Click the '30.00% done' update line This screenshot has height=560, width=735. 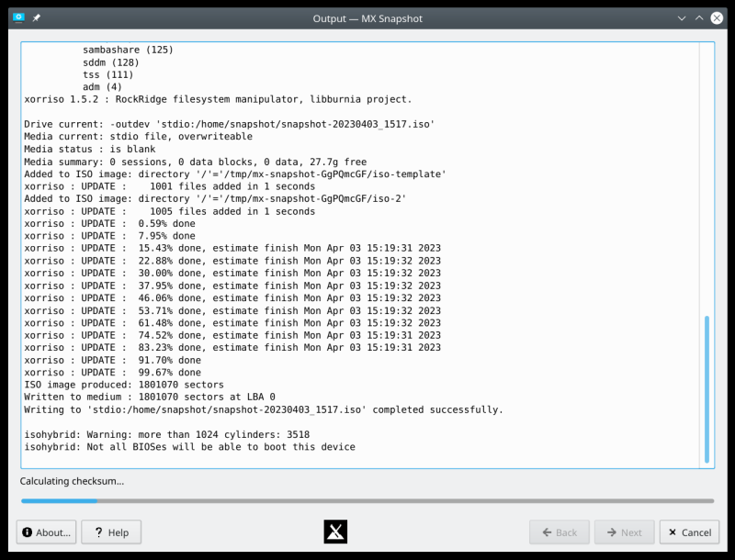tap(232, 273)
